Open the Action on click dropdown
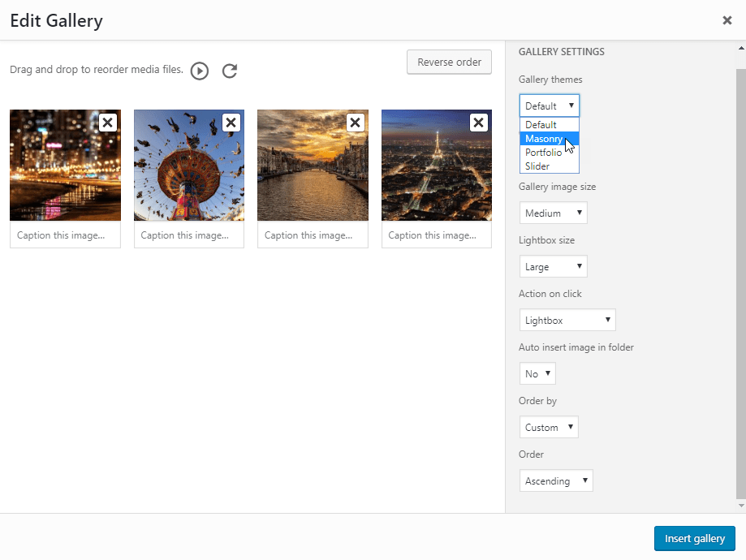This screenshot has height=560, width=746. click(x=567, y=321)
